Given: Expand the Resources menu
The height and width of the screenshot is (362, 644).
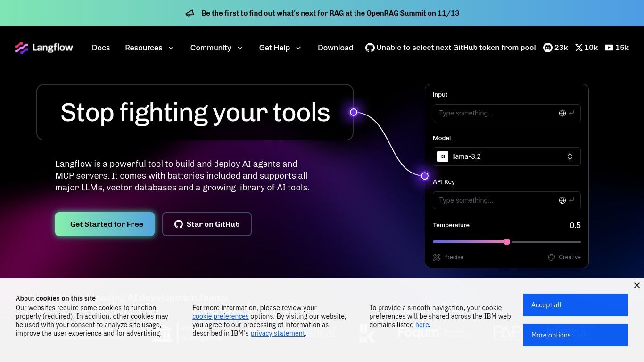Looking at the screenshot, I should [149, 48].
